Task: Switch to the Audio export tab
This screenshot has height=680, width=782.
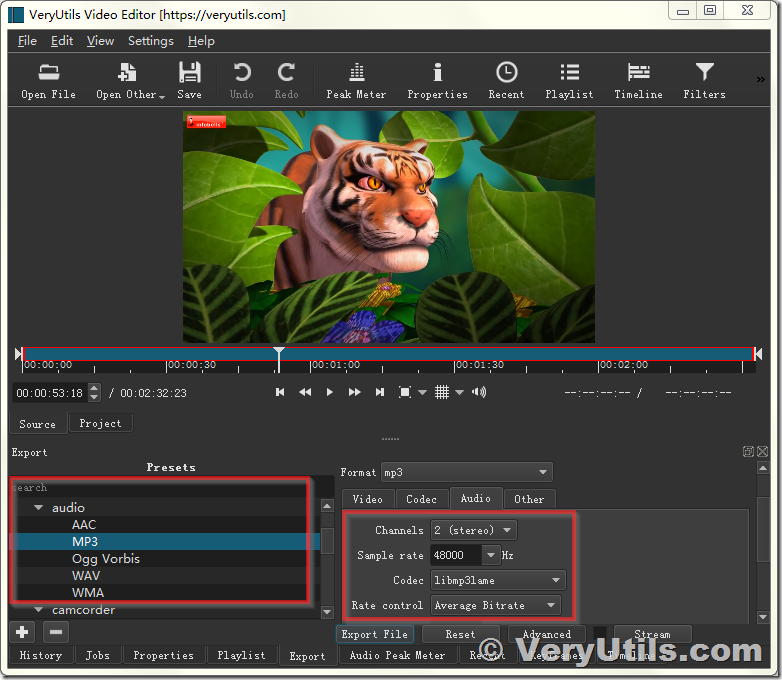Action: [x=476, y=498]
